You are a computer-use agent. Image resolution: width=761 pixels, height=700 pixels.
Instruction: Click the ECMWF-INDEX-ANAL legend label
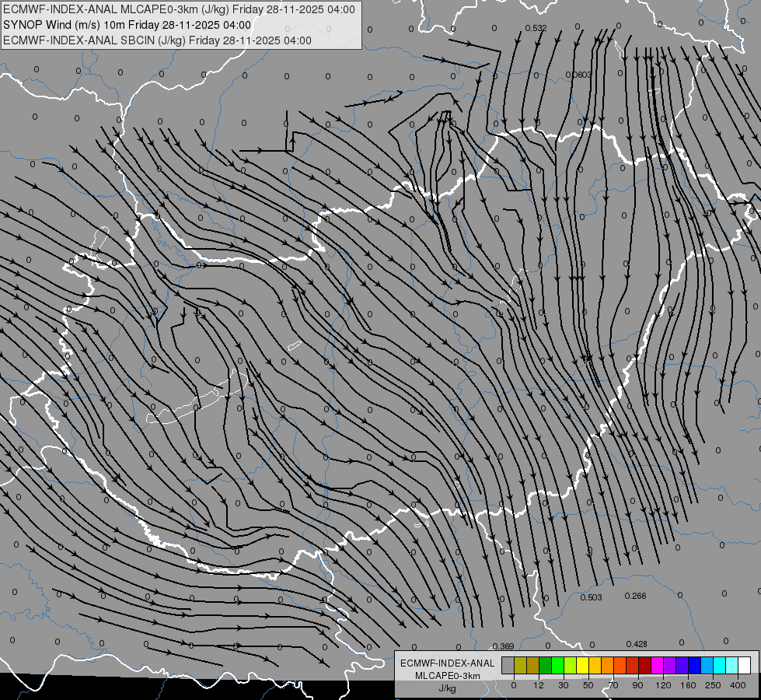tap(448, 663)
